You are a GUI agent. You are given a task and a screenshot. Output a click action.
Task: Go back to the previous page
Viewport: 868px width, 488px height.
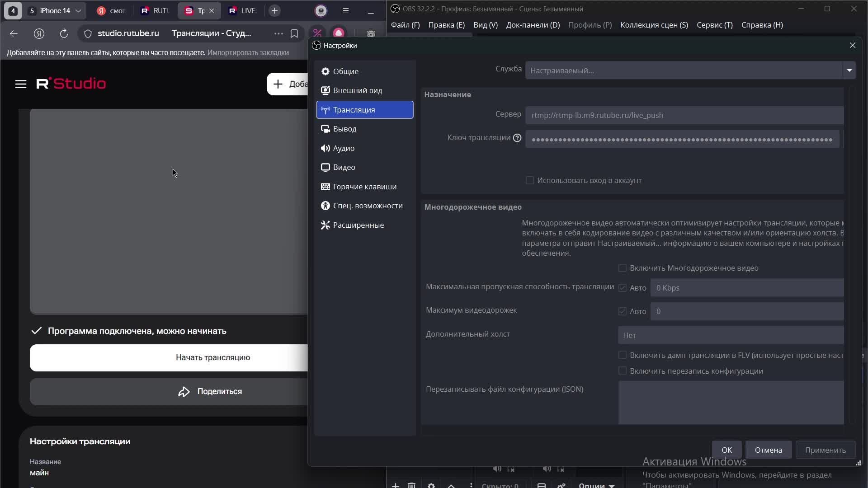14,33
